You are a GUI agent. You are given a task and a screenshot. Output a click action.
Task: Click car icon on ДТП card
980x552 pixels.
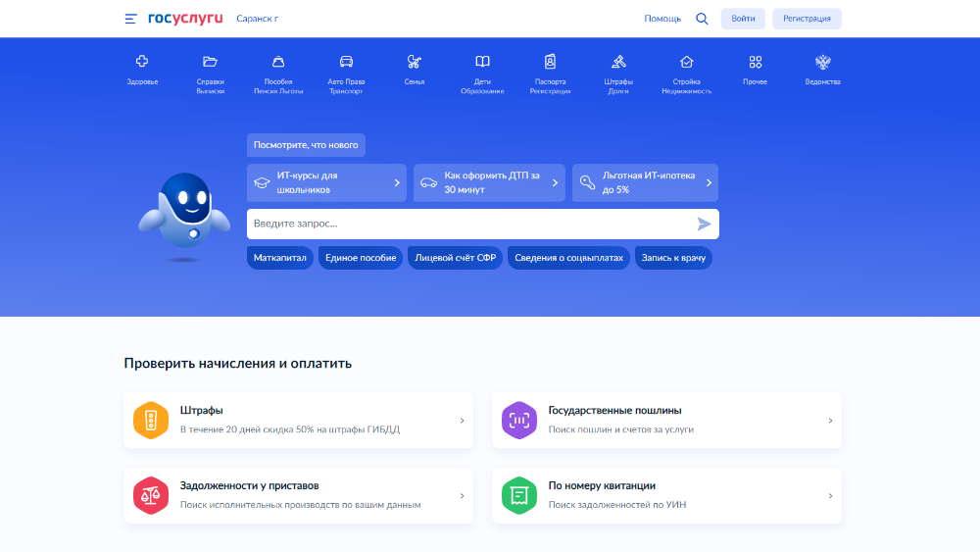pyautogui.click(x=429, y=182)
